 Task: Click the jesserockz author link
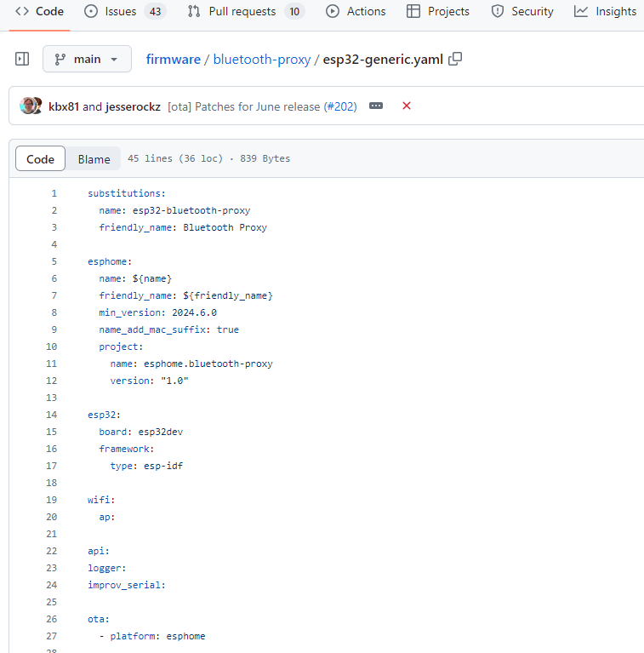tap(133, 106)
